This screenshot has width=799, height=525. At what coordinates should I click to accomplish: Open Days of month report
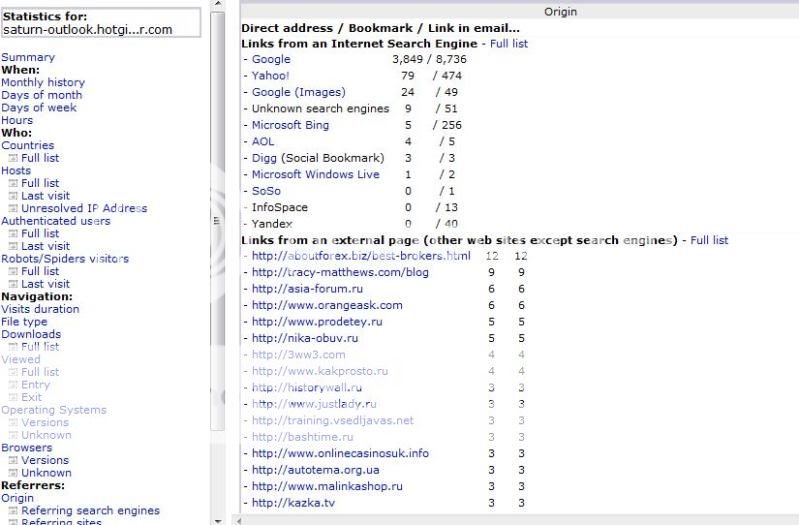41,95
